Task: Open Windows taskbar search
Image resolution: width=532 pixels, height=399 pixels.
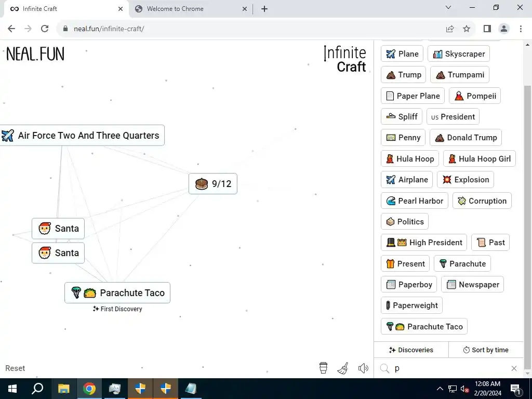Action: click(x=37, y=389)
